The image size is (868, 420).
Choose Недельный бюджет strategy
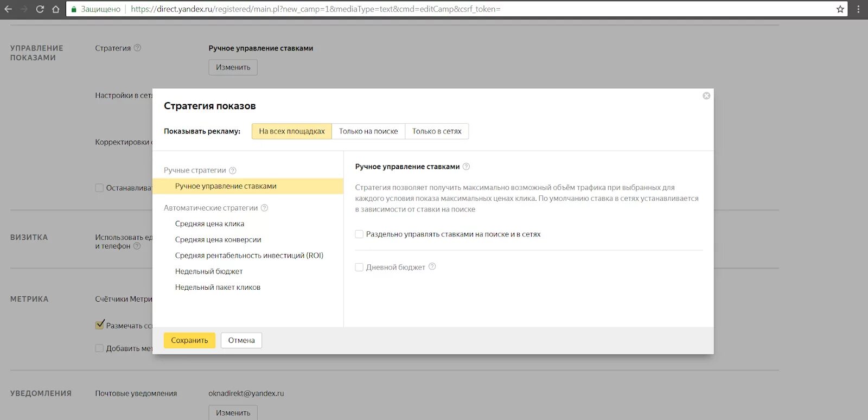coord(209,271)
